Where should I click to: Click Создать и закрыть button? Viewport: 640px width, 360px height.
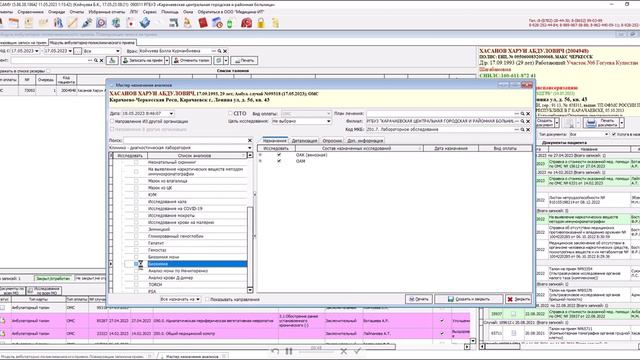pos(469,299)
